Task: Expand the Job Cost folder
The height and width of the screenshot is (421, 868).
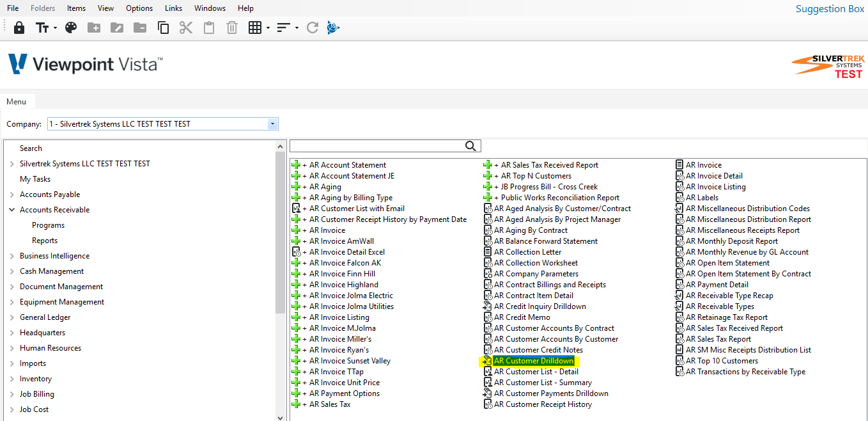Action: click(x=12, y=409)
